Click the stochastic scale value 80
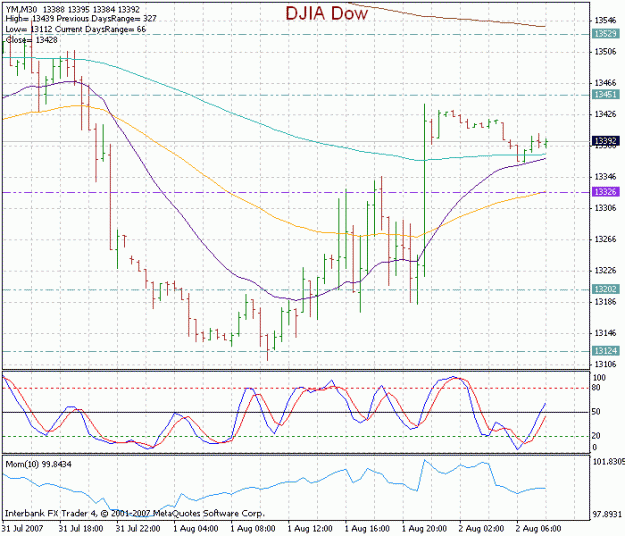Screen dimensions: 625x536 pos(596,388)
